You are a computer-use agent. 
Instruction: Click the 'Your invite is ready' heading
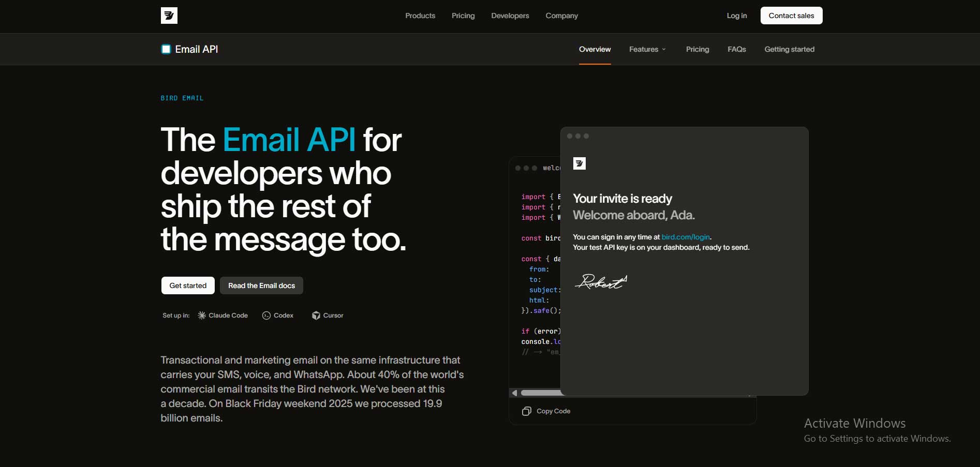[622, 199]
